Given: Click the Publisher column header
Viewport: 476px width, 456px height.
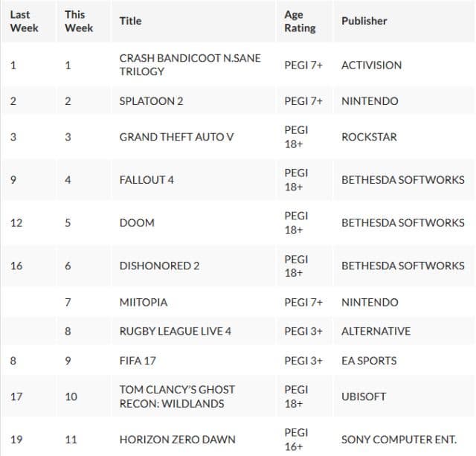Looking at the screenshot, I should [x=364, y=21].
